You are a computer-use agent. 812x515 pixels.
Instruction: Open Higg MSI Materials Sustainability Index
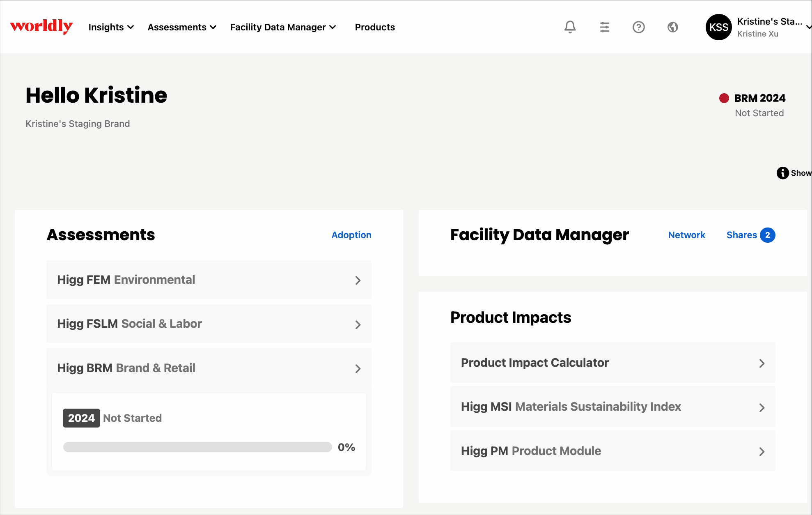pos(612,407)
